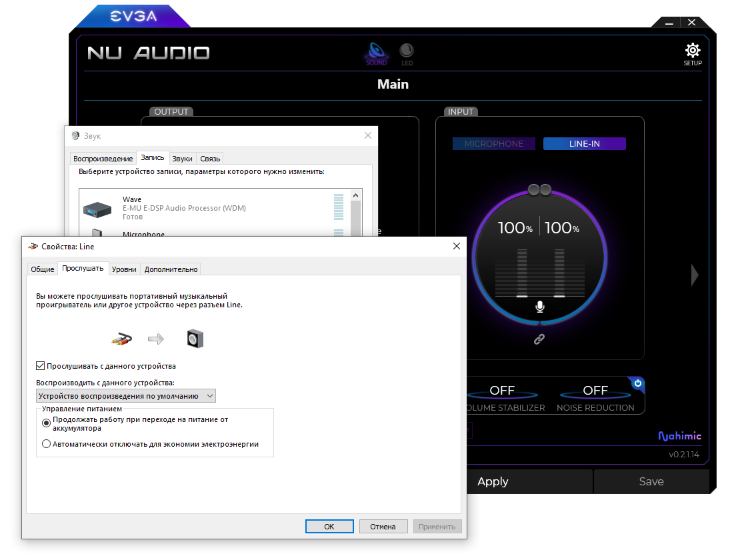The height and width of the screenshot is (560, 738).
Task: Open the Воспроизведение tab in Sound dialog
Action: click(x=103, y=159)
